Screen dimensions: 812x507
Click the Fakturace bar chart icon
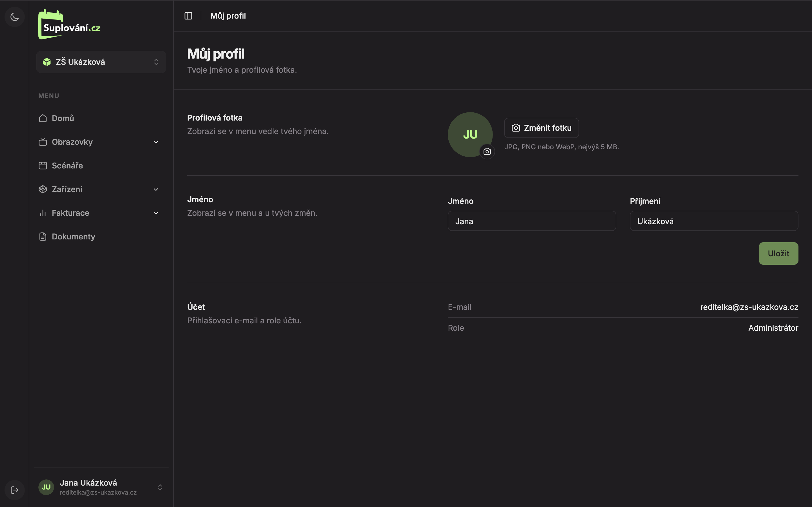(x=43, y=213)
